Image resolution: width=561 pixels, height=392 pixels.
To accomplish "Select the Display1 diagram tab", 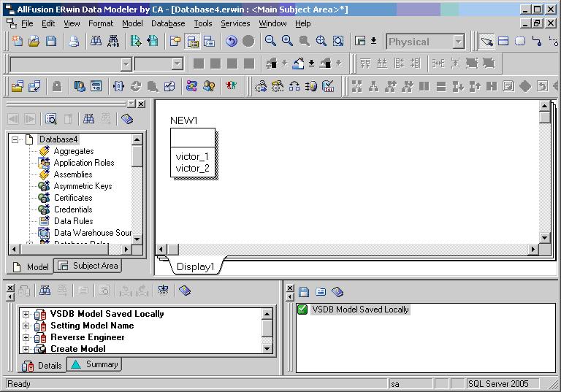I will tap(195, 266).
